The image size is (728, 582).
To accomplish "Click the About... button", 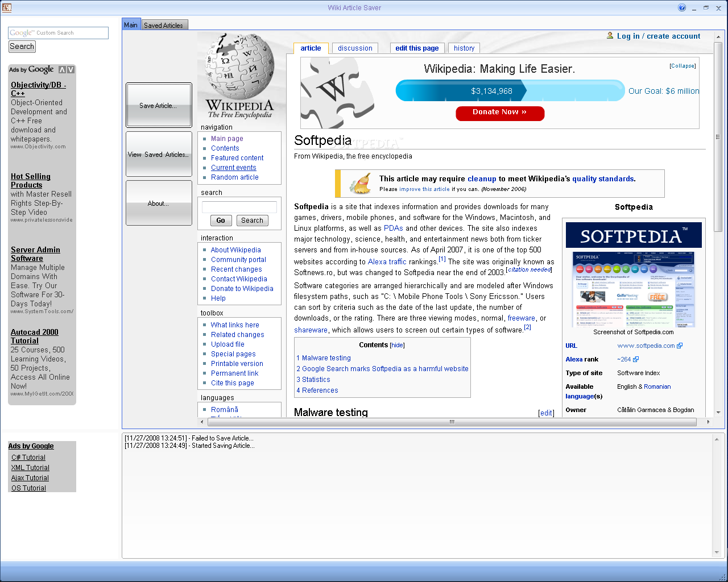I will [x=159, y=203].
